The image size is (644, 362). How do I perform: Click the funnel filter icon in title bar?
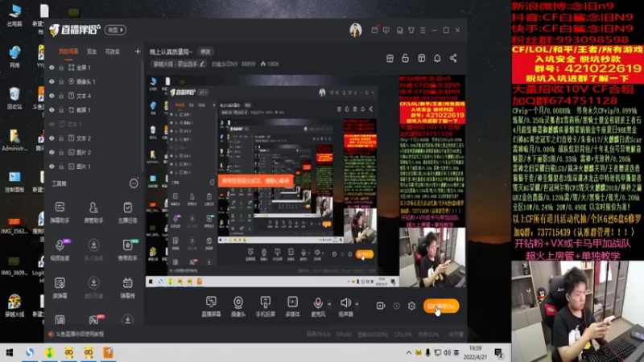(411, 31)
